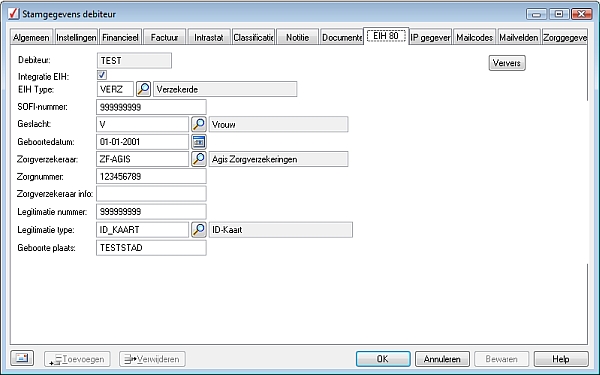Image resolution: width=600 pixels, height=375 pixels.
Task: Open lookup for Legitimatie type field
Action: click(x=199, y=230)
